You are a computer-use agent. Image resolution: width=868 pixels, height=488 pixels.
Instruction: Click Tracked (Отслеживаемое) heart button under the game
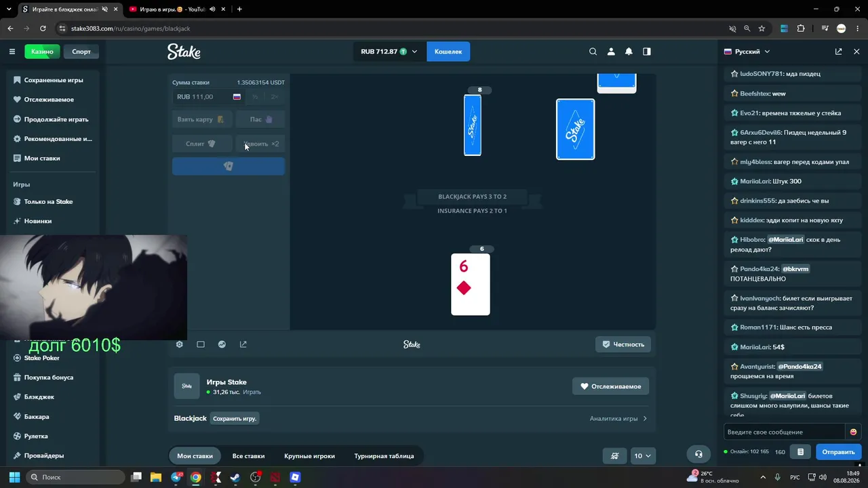point(610,386)
